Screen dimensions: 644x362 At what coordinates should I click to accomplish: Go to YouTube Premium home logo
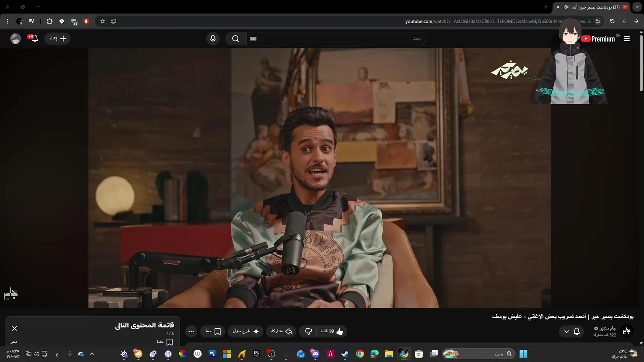click(599, 39)
